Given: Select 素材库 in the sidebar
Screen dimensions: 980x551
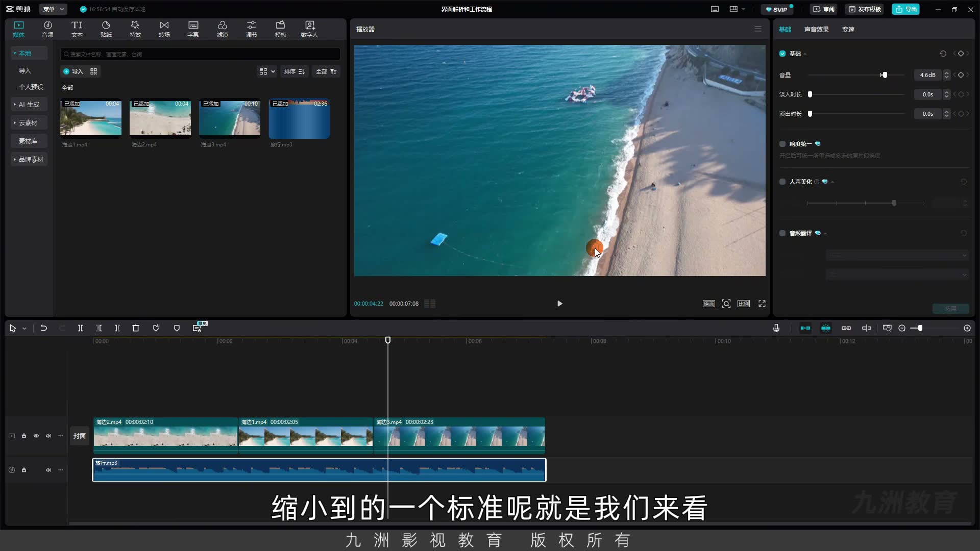Looking at the screenshot, I should 28,141.
